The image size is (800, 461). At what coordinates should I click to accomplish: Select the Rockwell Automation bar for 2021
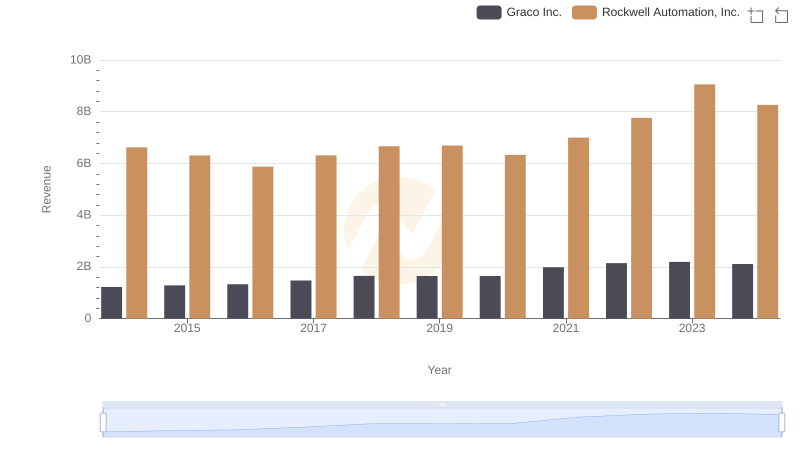(579, 228)
